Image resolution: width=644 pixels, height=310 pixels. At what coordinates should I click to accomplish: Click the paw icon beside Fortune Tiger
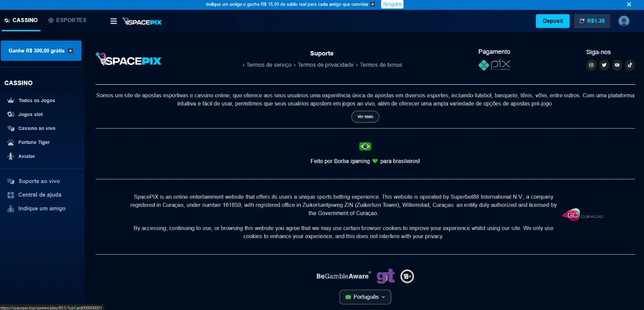[x=11, y=142]
